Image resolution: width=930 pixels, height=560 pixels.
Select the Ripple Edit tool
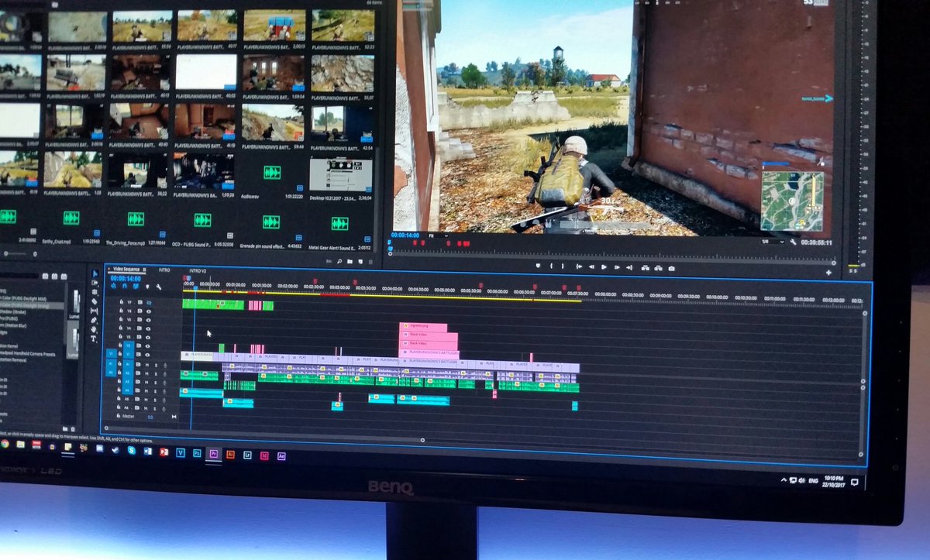point(95,292)
